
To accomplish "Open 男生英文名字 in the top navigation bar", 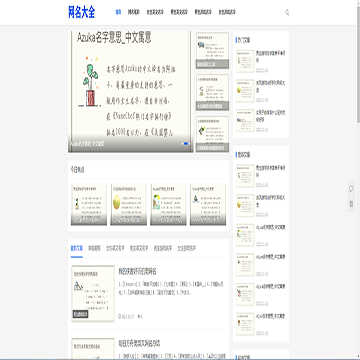I will point(179,12).
